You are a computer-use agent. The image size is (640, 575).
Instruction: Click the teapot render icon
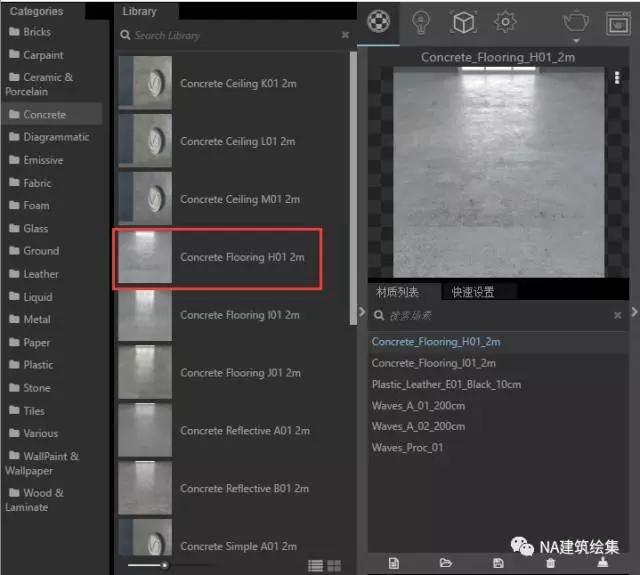pos(576,22)
